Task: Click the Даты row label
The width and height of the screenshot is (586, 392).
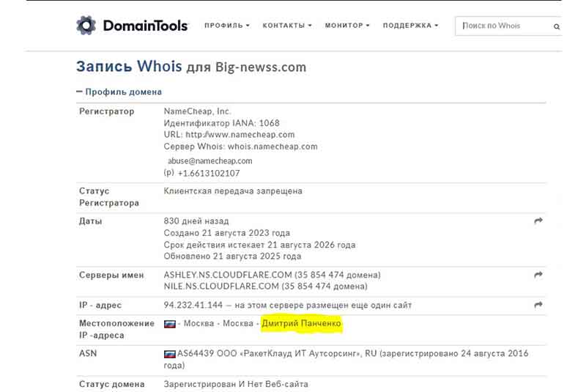Action: click(90, 221)
